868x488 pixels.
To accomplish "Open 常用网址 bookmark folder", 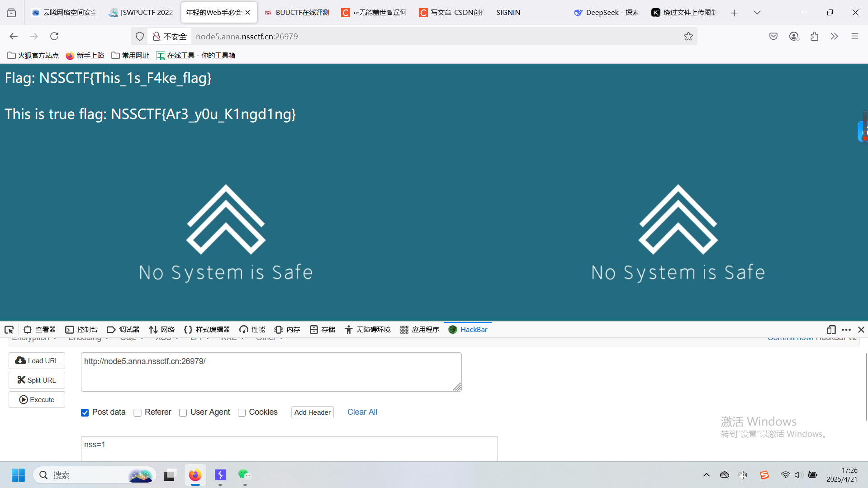I will point(130,55).
